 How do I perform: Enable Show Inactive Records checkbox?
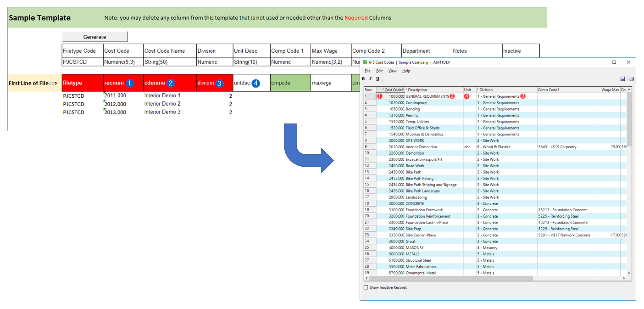point(366,287)
